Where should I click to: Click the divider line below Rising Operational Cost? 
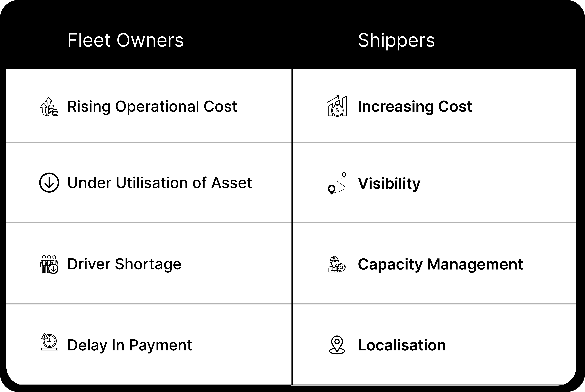click(x=149, y=142)
